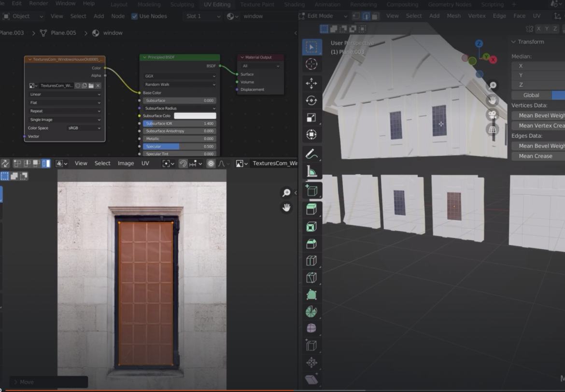565x392 pixels.
Task: Open the GGX distribution dropdown
Action: (x=180, y=76)
